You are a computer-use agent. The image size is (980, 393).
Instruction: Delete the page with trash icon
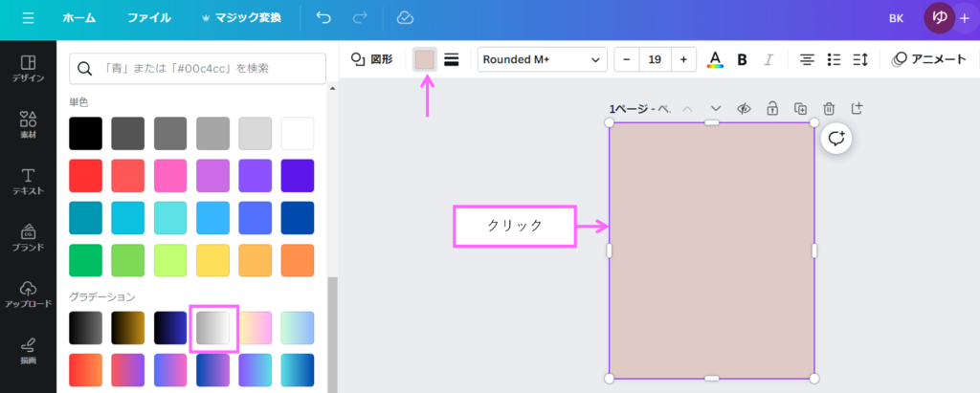(x=829, y=108)
